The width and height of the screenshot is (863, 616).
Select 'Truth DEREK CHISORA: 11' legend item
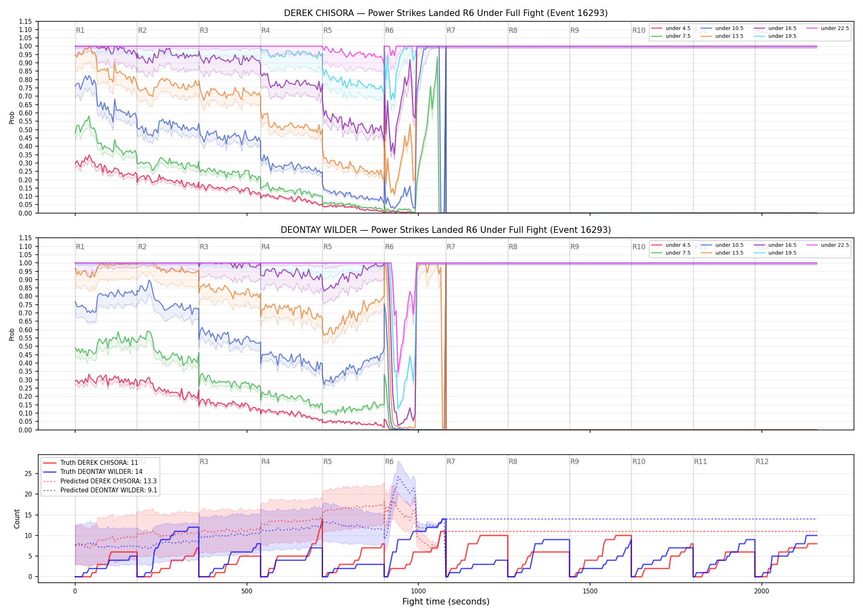pyautogui.click(x=90, y=463)
